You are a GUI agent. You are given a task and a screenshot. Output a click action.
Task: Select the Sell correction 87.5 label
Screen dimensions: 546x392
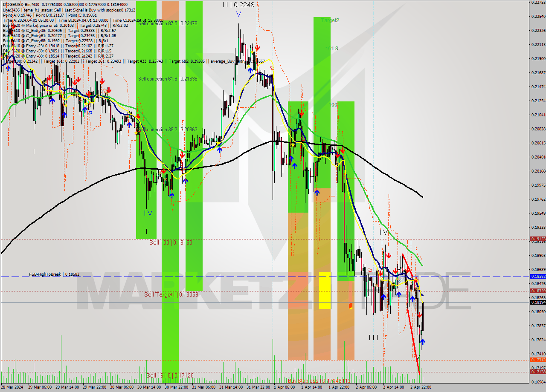[168, 23]
